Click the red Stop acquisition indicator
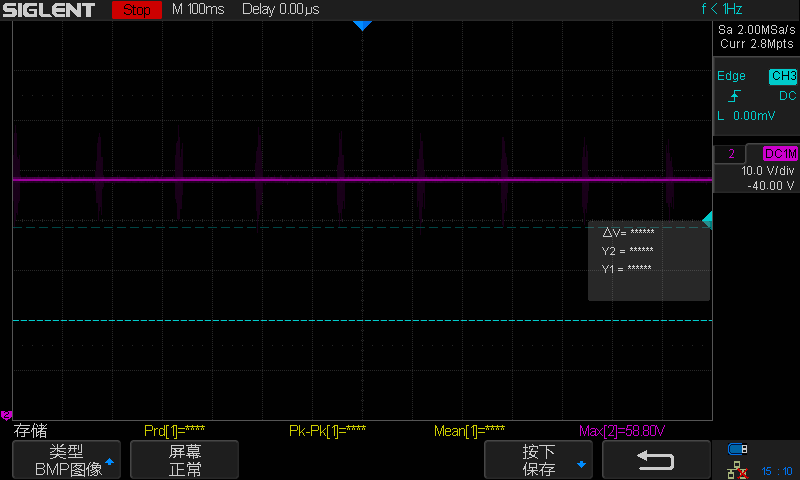800x480 pixels. pos(137,10)
